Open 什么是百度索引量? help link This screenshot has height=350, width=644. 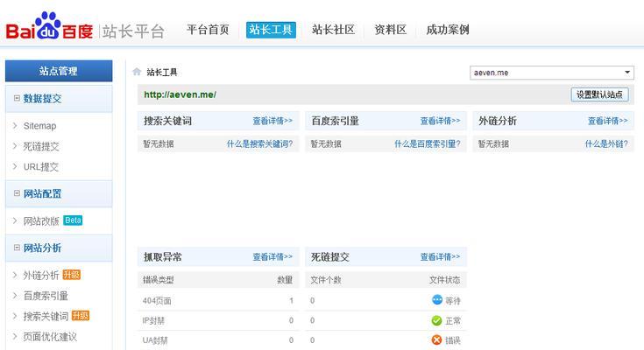tap(428, 143)
